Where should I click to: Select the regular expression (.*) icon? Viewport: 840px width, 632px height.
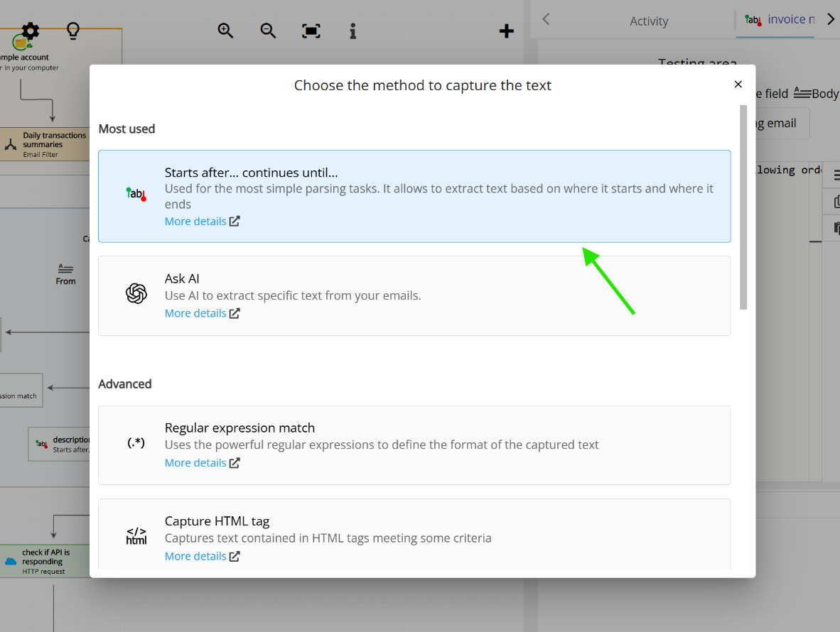click(x=136, y=442)
